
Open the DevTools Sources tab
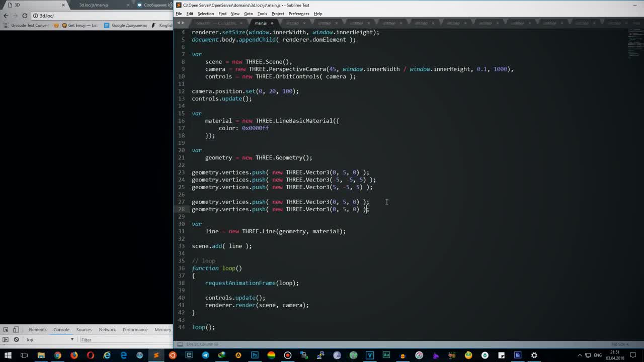pos(84,330)
